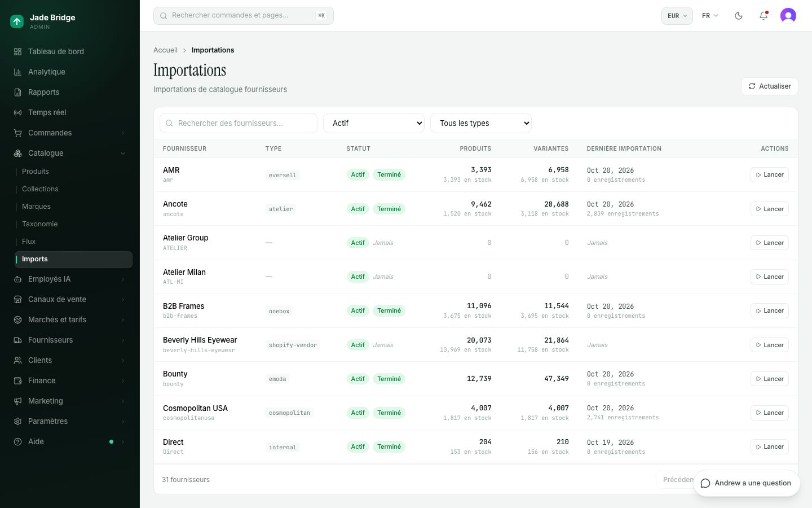Launch import for AMR supplier
812x508 pixels.
(769, 175)
